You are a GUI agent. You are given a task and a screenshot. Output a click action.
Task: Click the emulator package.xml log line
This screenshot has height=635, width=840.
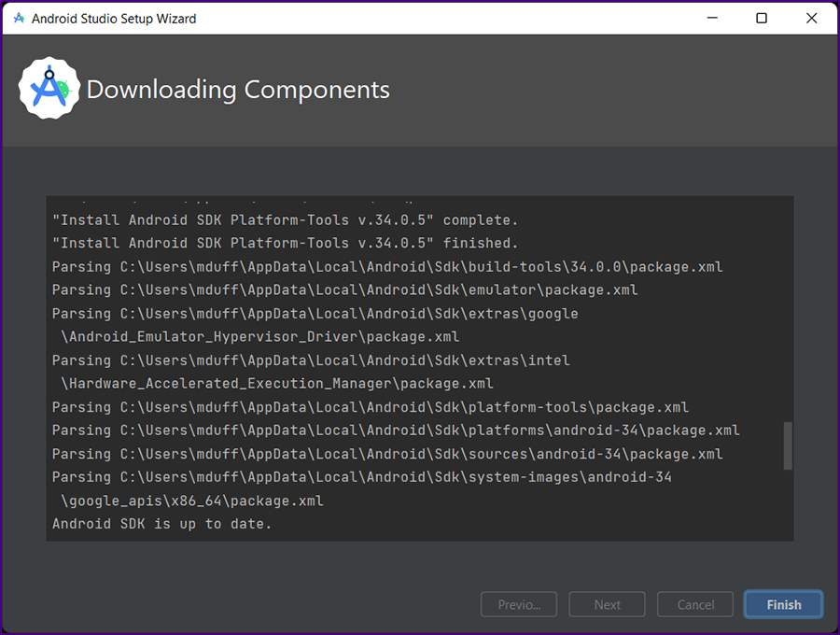(x=345, y=290)
